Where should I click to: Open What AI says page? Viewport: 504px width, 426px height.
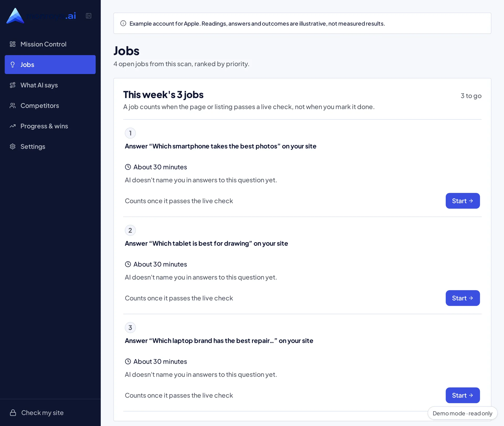pyautogui.click(x=50, y=85)
